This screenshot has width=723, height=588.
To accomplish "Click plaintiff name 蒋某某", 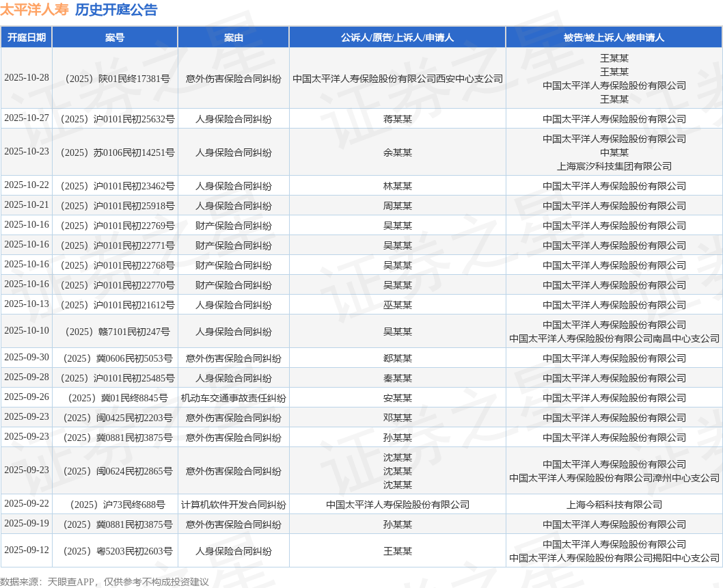I will tap(398, 119).
